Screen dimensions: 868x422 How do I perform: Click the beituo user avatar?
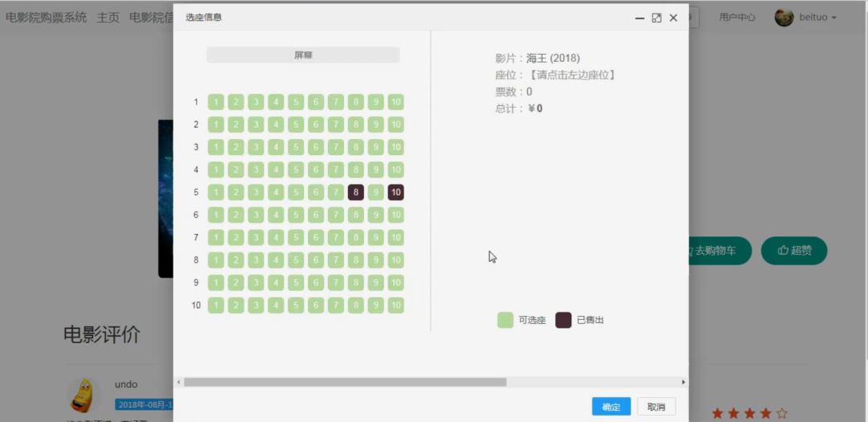pyautogui.click(x=784, y=18)
